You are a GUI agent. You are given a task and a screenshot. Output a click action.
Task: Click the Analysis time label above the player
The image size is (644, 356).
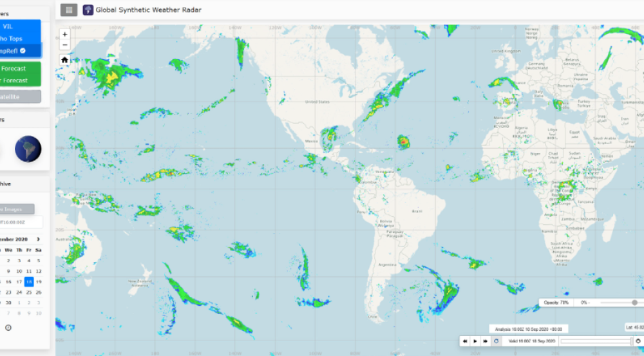click(x=529, y=330)
